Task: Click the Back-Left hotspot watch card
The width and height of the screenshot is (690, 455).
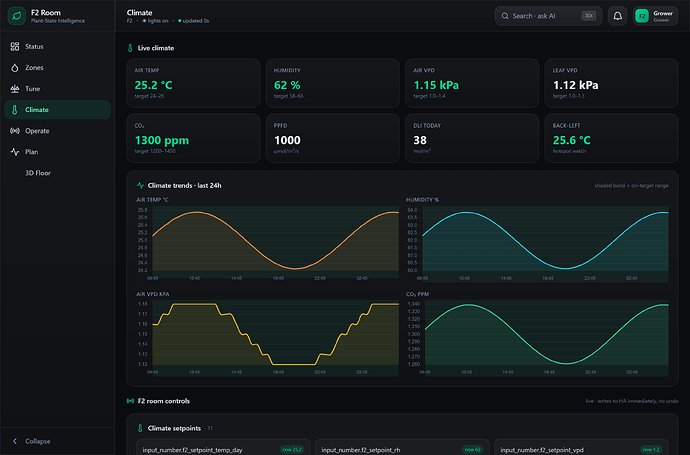Action: [612, 138]
